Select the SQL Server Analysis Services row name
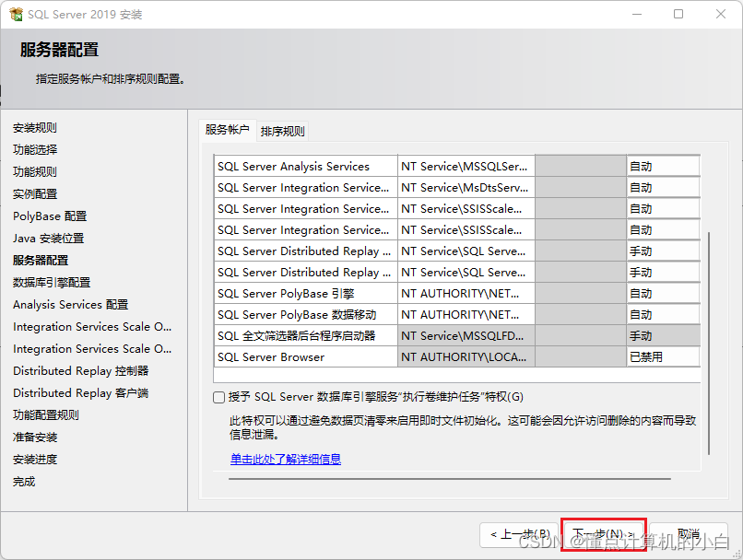Screen dimensions: 743x560 (306, 166)
